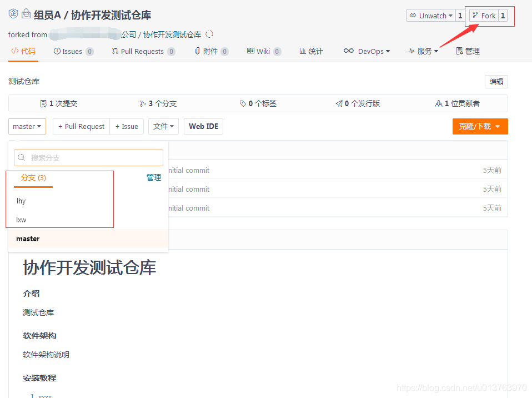
Task: Open the 统计 statistics tab
Action: pos(311,51)
